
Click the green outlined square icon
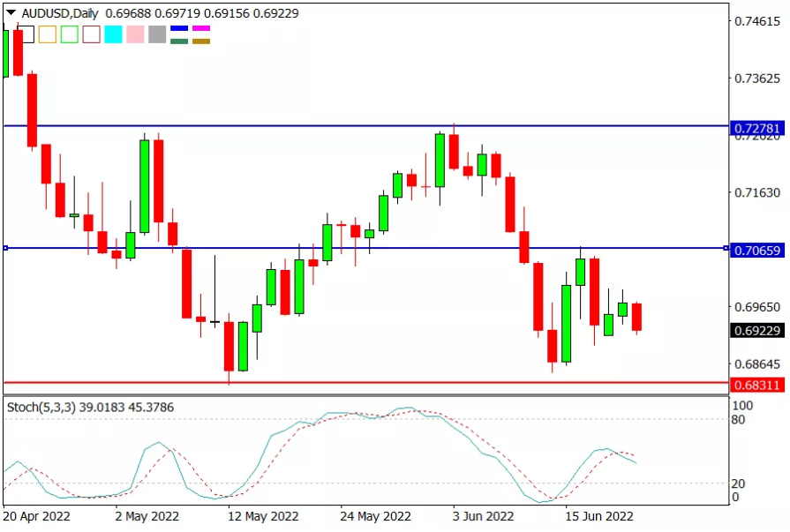point(70,34)
